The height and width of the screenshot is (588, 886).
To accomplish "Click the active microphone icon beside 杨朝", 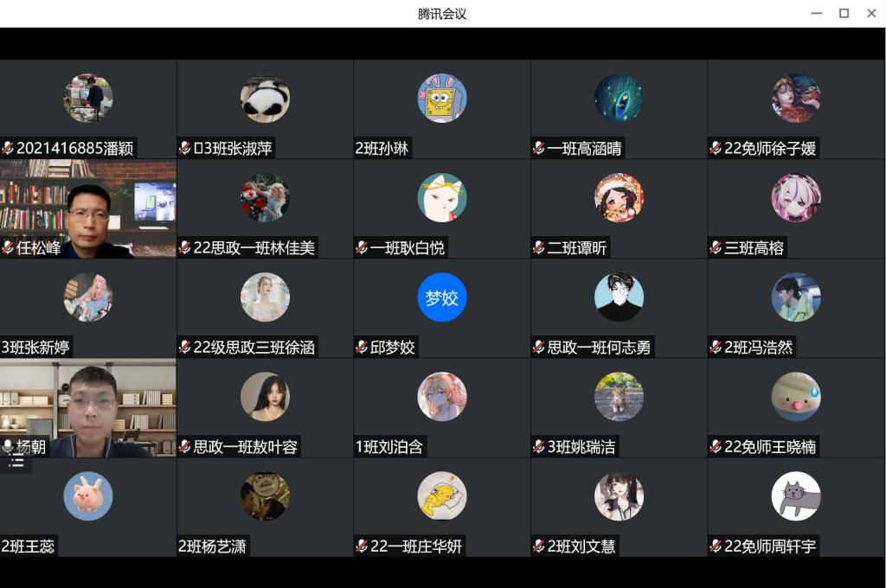I will (8, 447).
